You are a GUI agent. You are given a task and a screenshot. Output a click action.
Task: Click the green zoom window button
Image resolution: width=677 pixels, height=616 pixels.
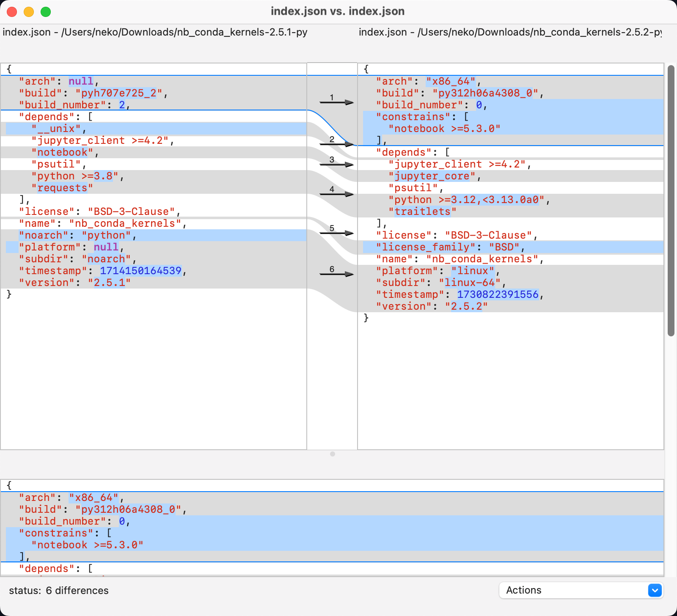tap(46, 12)
